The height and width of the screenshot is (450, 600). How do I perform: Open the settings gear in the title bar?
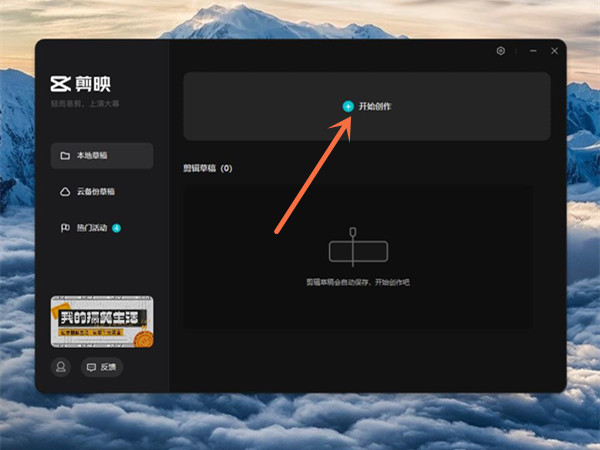coord(501,51)
